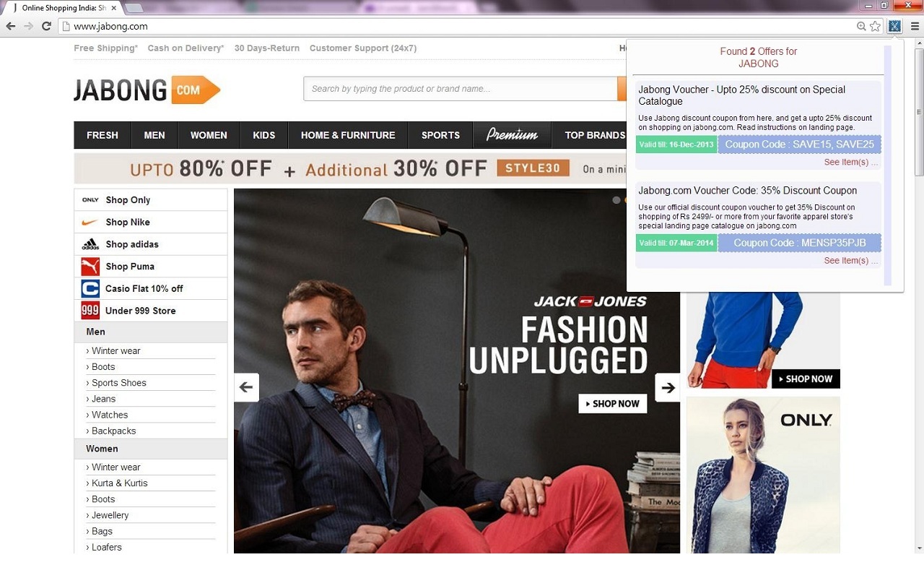Image resolution: width=924 pixels, height=578 pixels.
Task: Reload the page with the refresh icon
Action: pos(46,26)
